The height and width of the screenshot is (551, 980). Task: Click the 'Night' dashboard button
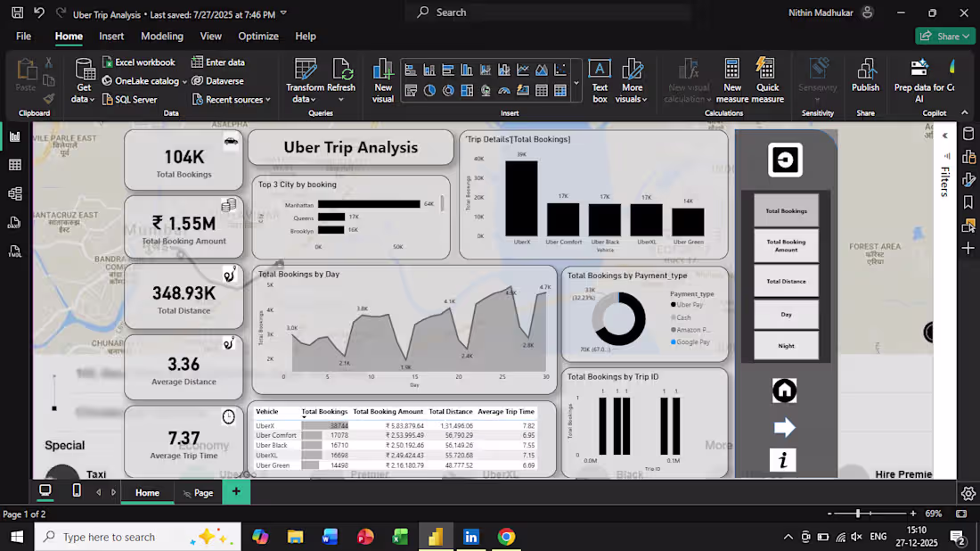pyautogui.click(x=787, y=346)
